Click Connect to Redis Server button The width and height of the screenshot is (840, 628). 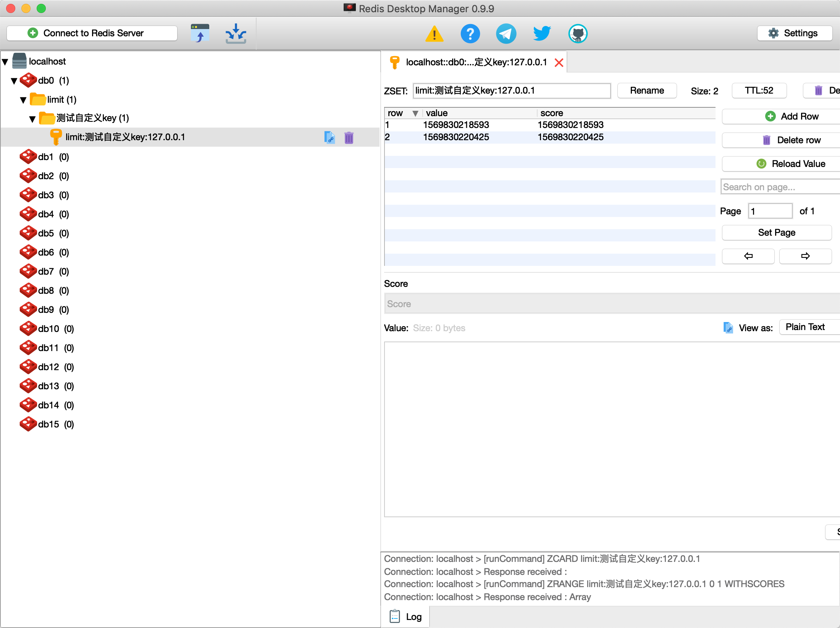click(92, 33)
